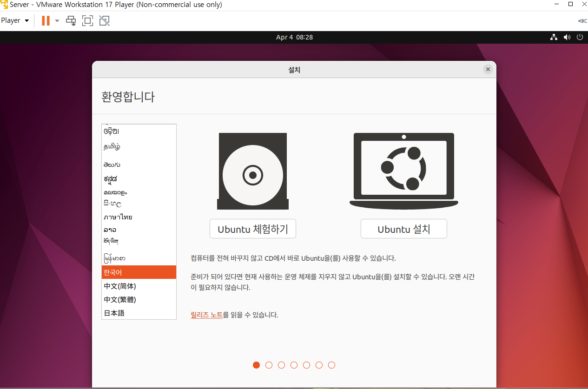Open the Ubuntu clock showing Apr 4 08:28

coord(294,37)
